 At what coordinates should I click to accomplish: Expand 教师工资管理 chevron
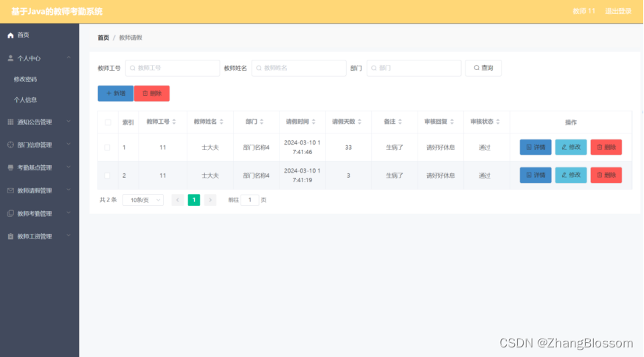point(69,236)
